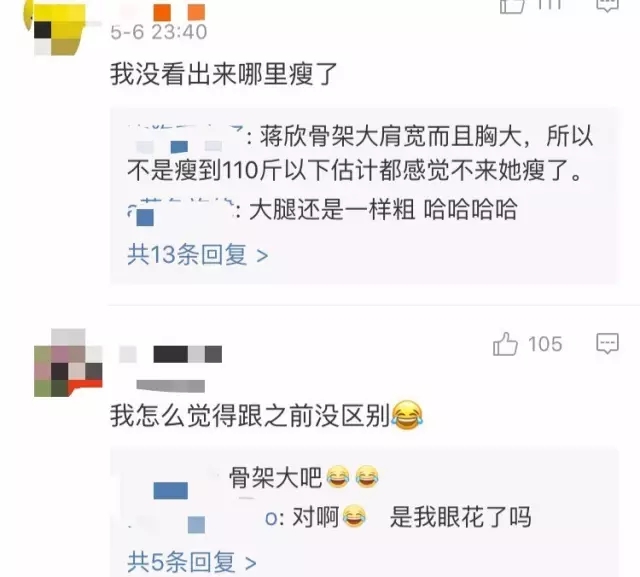Tap the reply 是我眼花了吗
This screenshot has width=640, height=577.
460,517
